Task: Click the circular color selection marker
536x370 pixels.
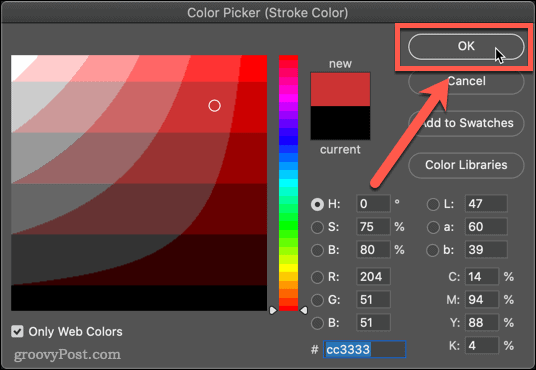Action: [214, 106]
